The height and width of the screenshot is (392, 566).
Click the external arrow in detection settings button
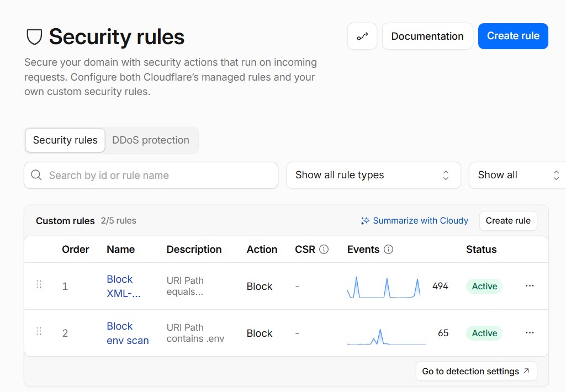(x=526, y=370)
